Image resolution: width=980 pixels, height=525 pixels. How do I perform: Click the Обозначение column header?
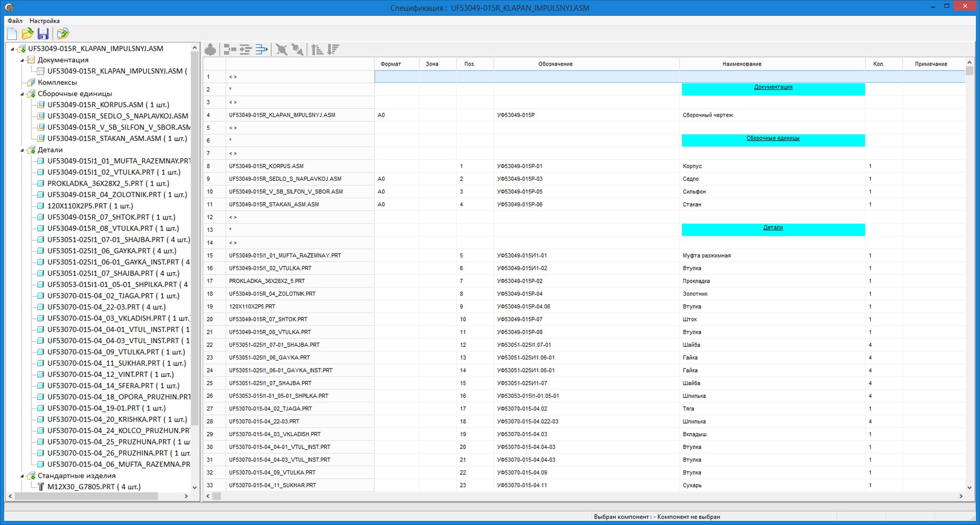pos(587,64)
